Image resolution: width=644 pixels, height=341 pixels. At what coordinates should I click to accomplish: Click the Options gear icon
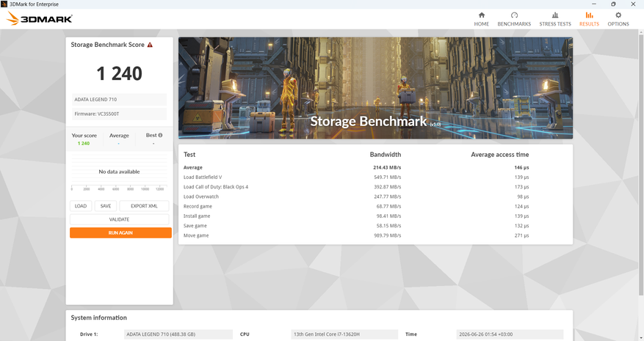[618, 15]
